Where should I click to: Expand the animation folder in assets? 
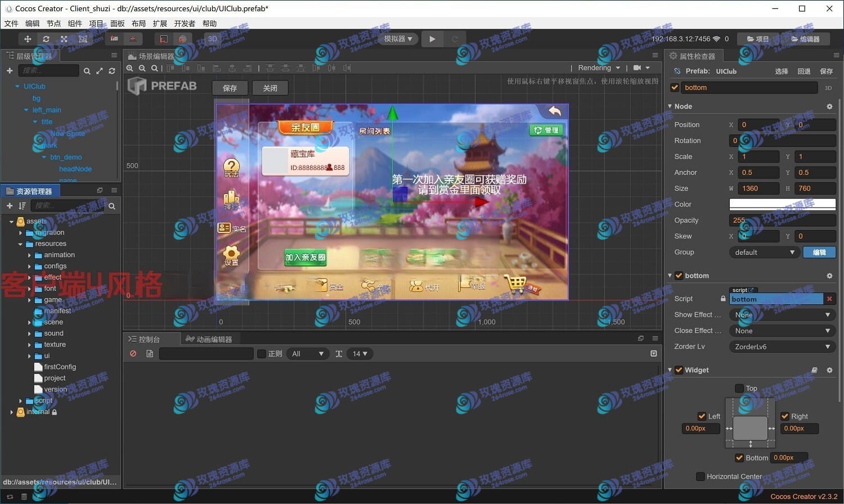[30, 255]
